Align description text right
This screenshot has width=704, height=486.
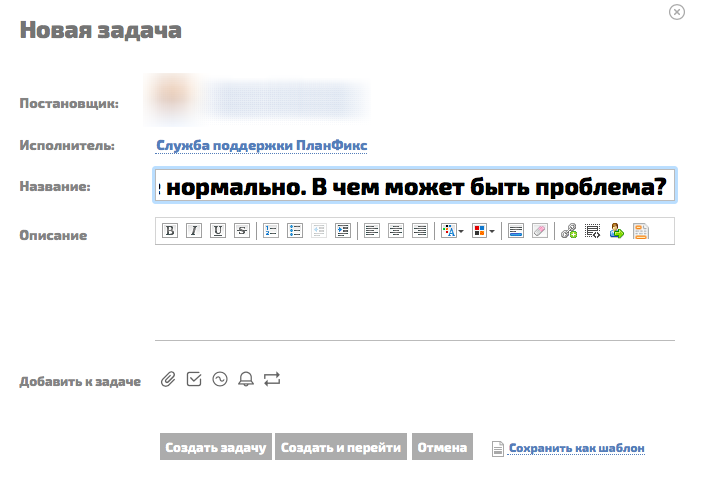click(x=420, y=231)
